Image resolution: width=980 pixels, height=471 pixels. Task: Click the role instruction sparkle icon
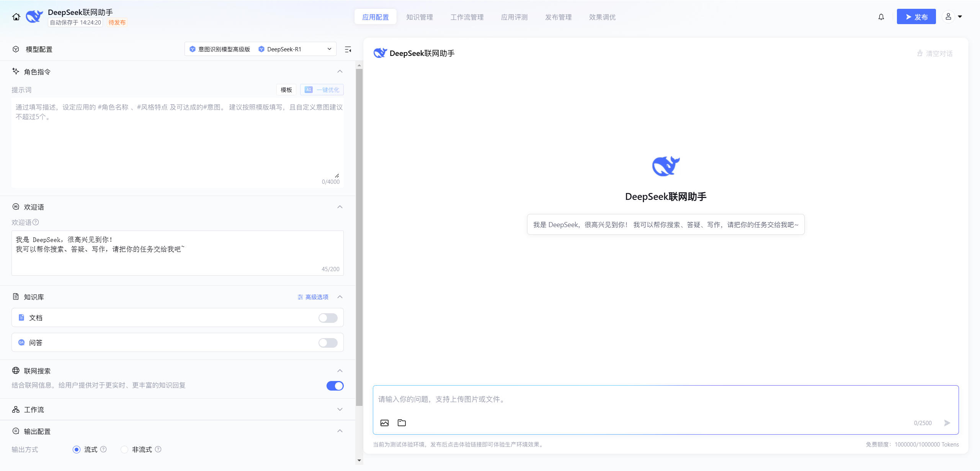(16, 72)
